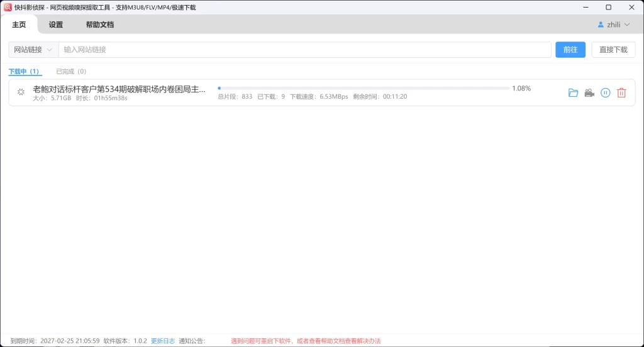Delete the download task with trash icon
Viewport: 644px width, 347px height.
click(621, 93)
